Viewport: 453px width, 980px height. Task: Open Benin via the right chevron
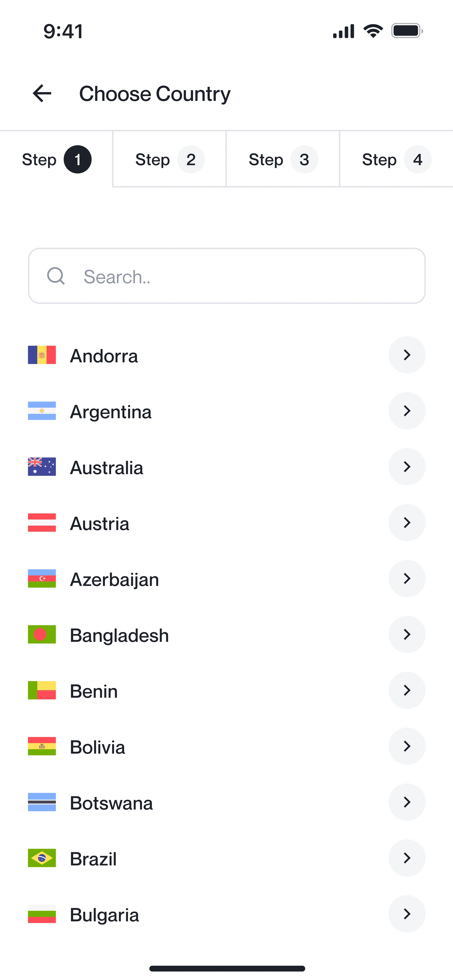pos(407,690)
